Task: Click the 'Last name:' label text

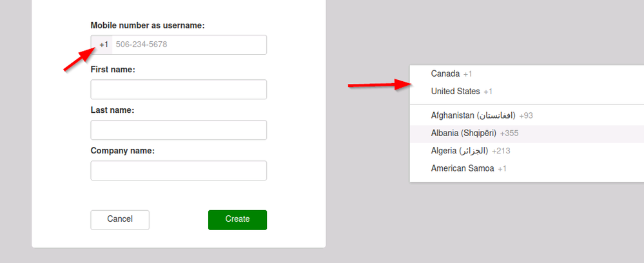Action: (x=112, y=110)
